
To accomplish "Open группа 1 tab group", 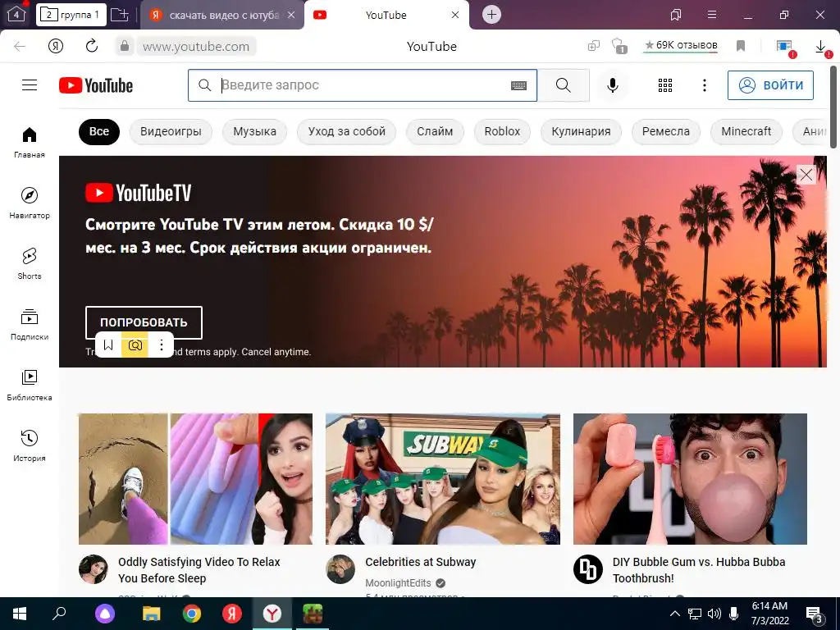I will point(71,15).
